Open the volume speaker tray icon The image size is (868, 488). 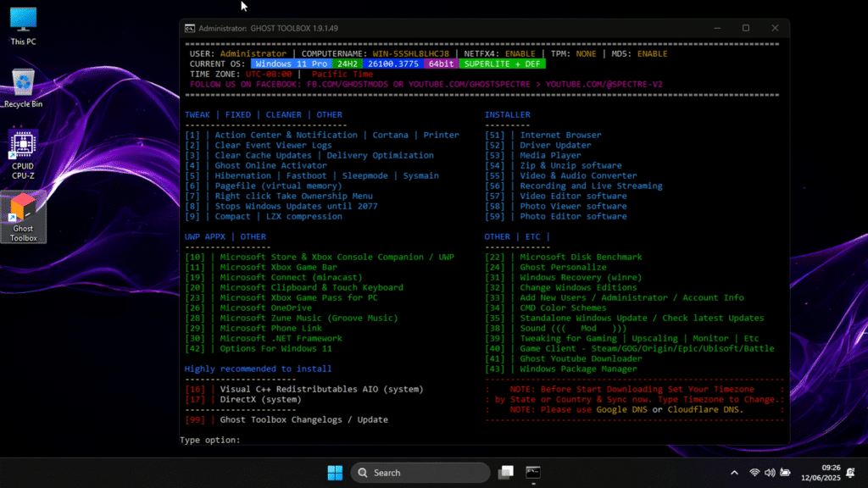point(770,473)
